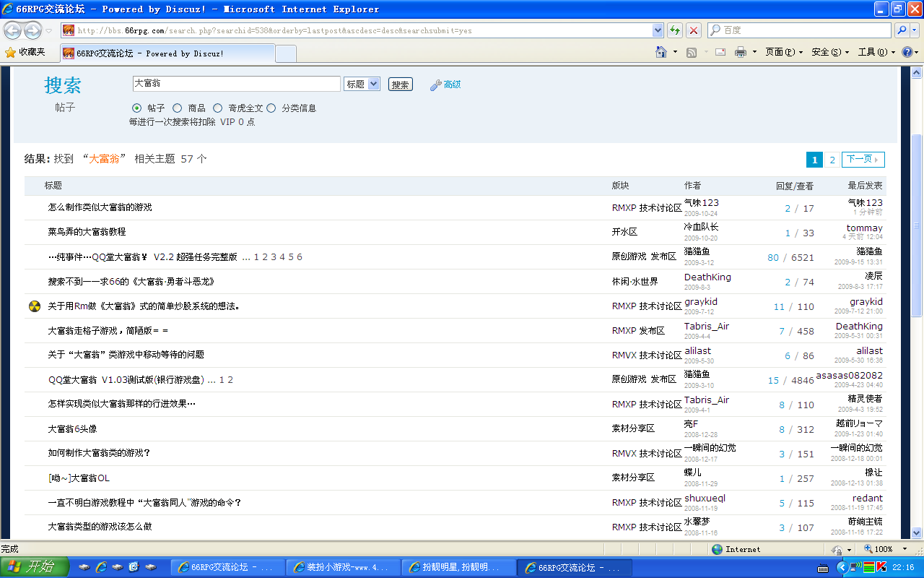
Task: Open thread 大富翁6头像
Action: pos(72,429)
